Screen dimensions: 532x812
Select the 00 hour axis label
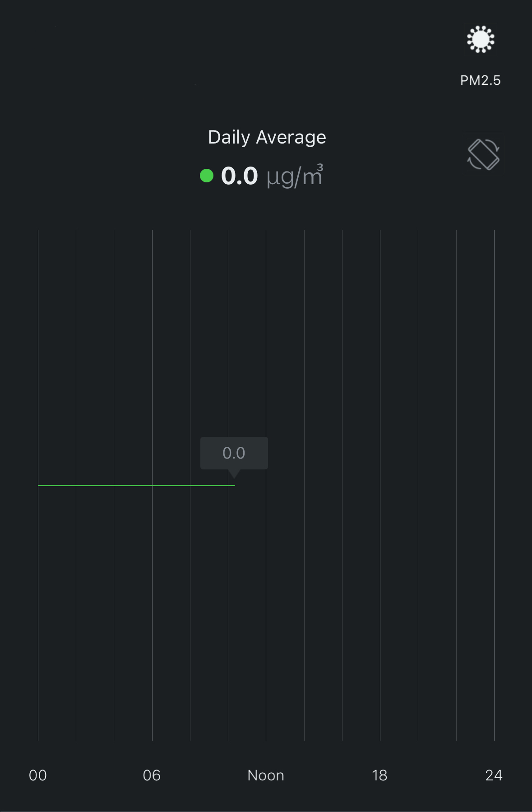(38, 775)
